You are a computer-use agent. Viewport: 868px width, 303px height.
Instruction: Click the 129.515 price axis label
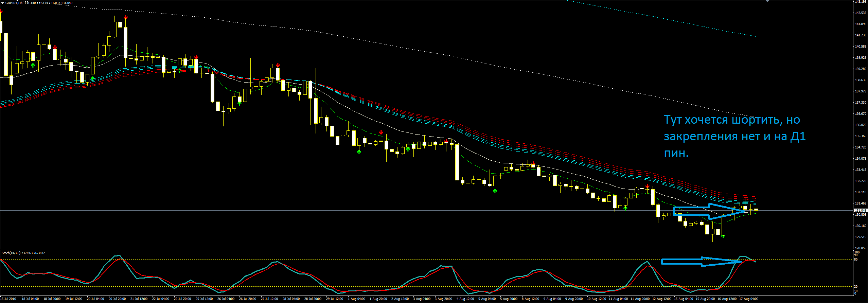click(x=860, y=237)
